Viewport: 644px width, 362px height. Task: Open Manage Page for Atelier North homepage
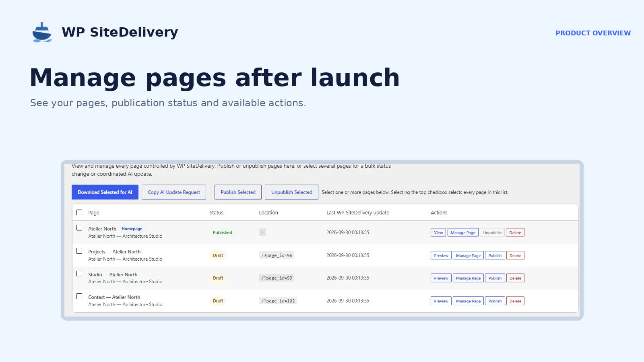coord(463,232)
